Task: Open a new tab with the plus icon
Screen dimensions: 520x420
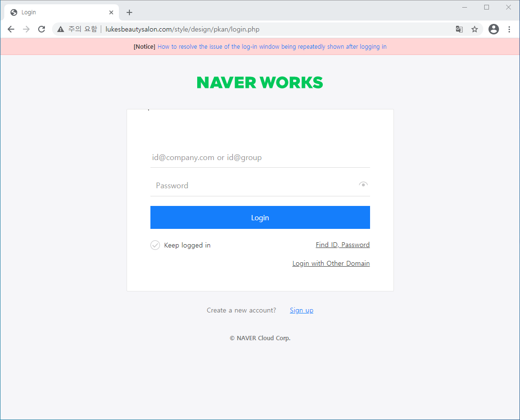Action: tap(129, 12)
